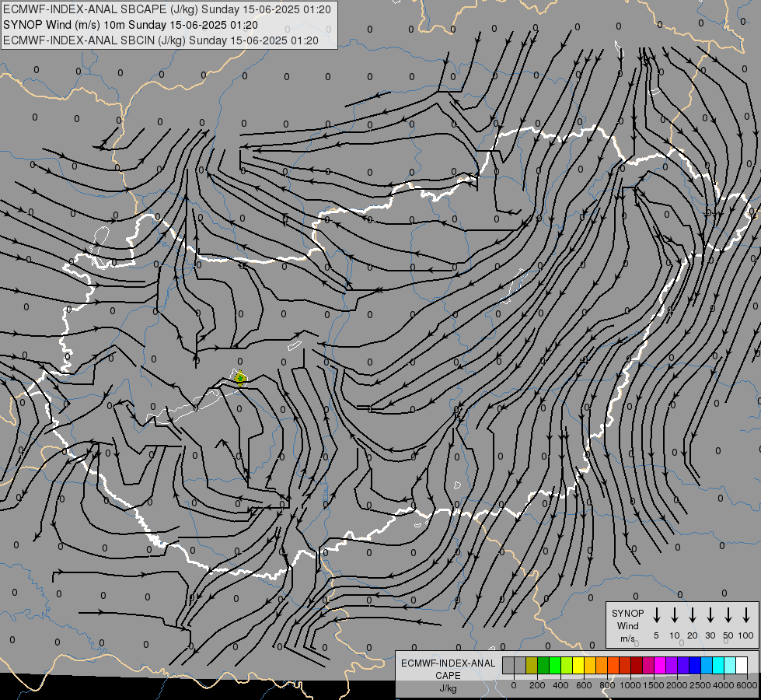
Task: Click the 2000 tick label on CAPE scale
Action: coord(676,685)
